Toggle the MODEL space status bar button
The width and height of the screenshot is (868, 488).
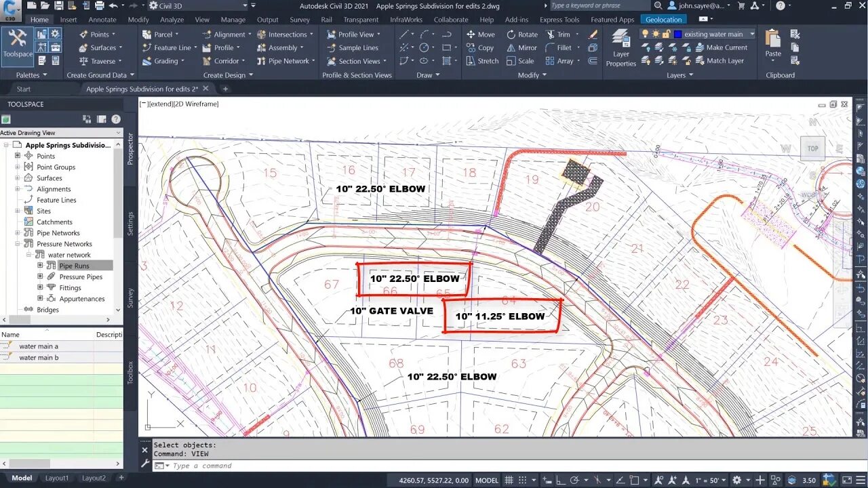click(486, 480)
